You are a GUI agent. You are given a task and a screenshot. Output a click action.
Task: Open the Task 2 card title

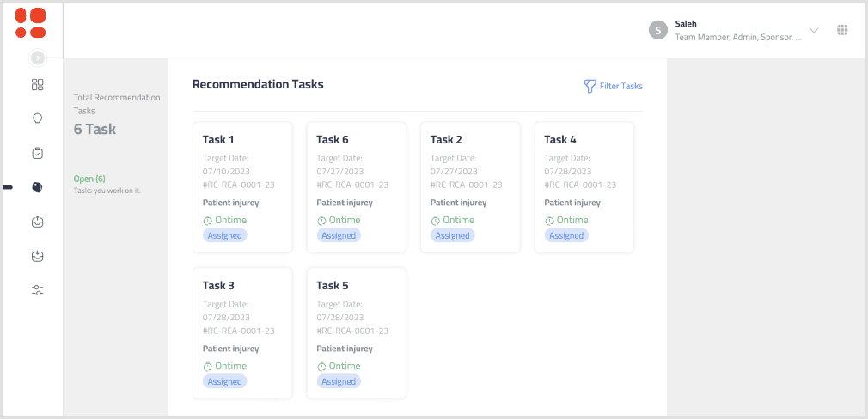446,139
